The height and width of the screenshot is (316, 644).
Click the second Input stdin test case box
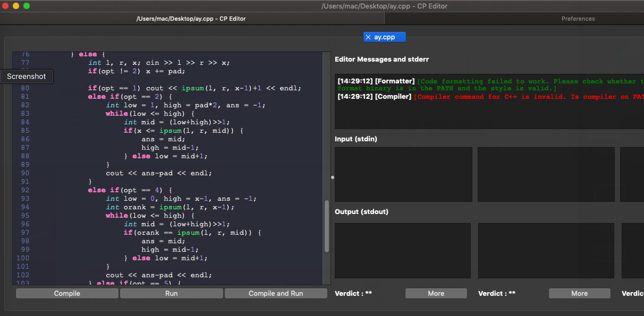click(x=546, y=174)
